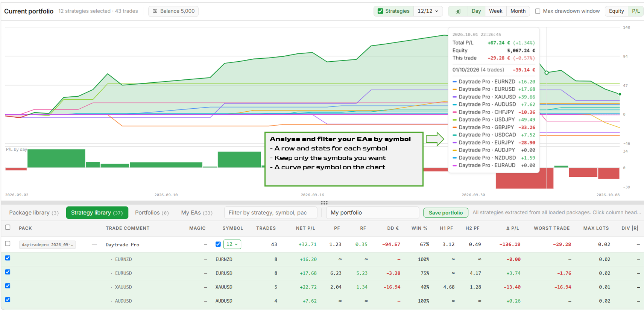The height and width of the screenshot is (311, 644).
Task: Click the EURNZD trade comment row
Action: 123,259
